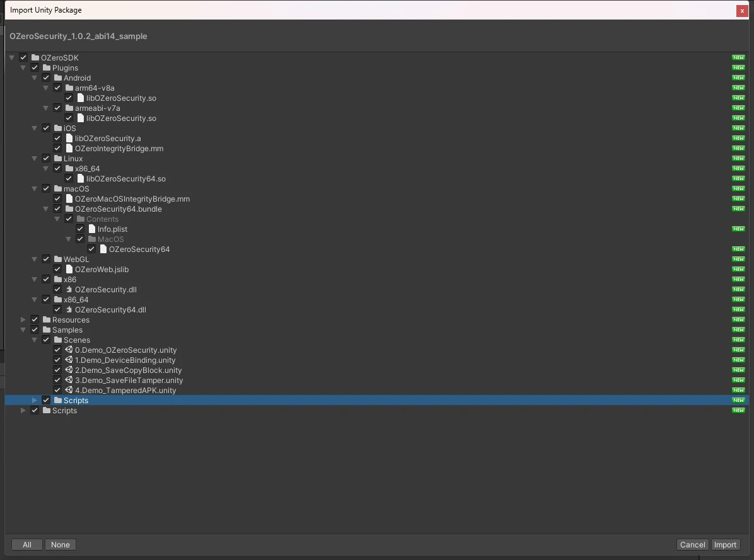This screenshot has height=560, width=754.
Task: Collapse the OZeroSDK root folder
Action: point(11,57)
